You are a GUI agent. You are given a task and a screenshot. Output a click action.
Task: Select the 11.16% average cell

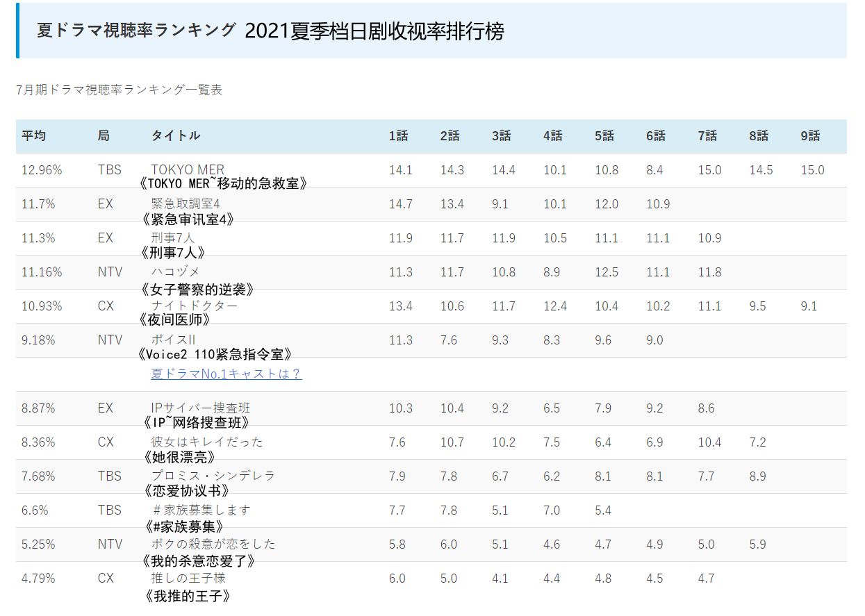[x=42, y=272]
